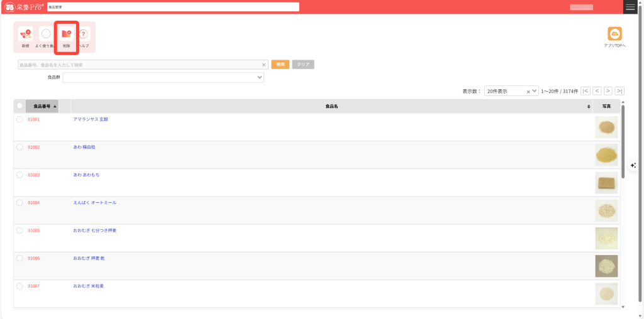Click the 栄養Pro logo in header

coord(23,7)
